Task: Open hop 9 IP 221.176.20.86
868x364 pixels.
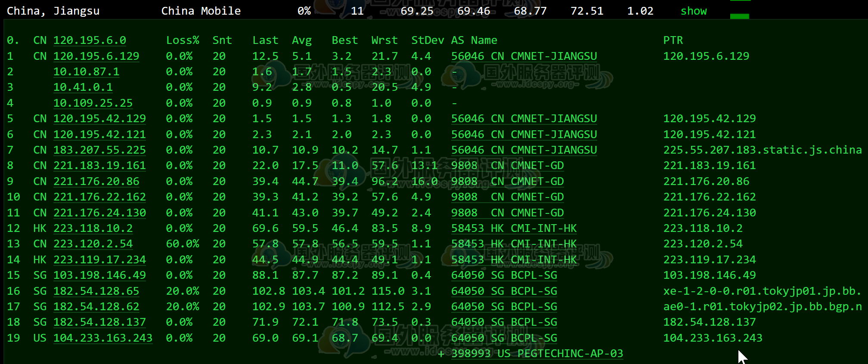Action: tap(96, 182)
